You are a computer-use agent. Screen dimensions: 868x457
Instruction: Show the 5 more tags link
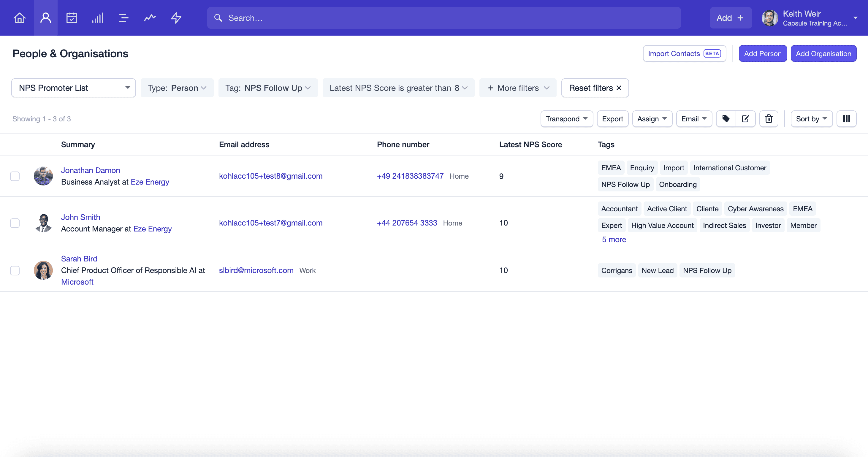click(x=614, y=239)
